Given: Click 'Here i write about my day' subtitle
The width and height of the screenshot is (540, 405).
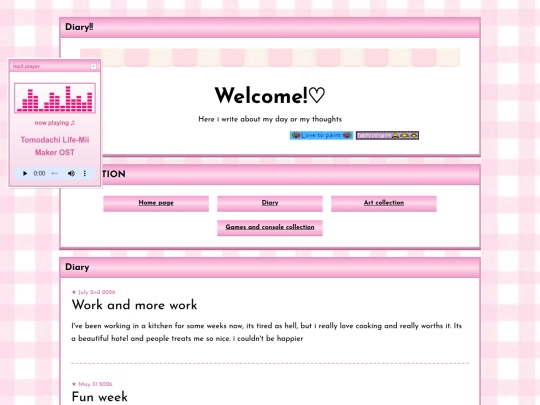Looking at the screenshot, I should point(270,119).
